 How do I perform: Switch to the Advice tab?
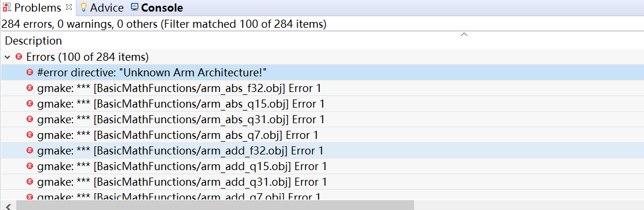(101, 8)
